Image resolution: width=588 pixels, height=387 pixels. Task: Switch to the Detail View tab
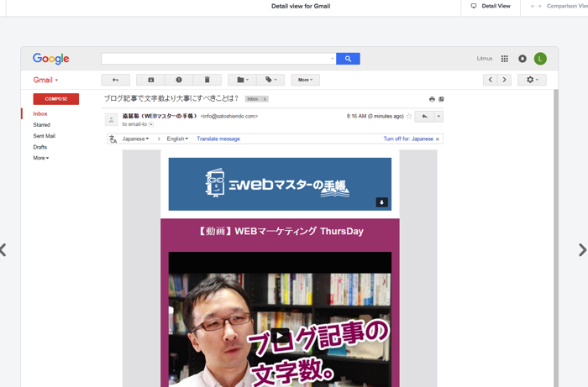coord(491,6)
